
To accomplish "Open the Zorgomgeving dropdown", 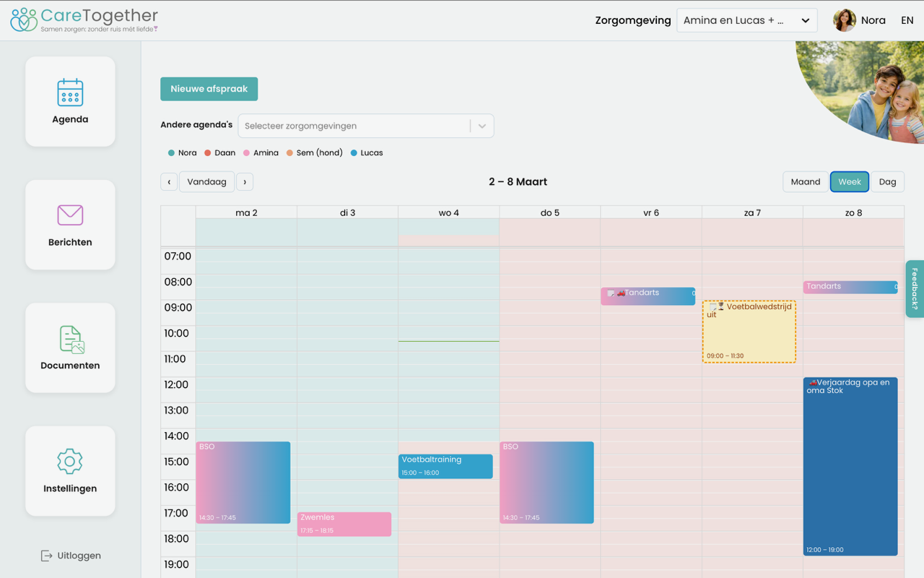I will [x=747, y=20].
